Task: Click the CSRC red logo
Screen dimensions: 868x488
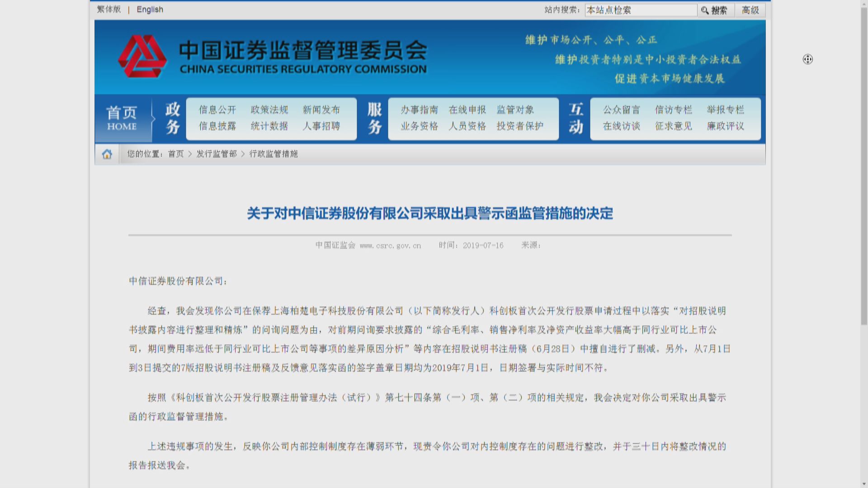Action: 142,56
